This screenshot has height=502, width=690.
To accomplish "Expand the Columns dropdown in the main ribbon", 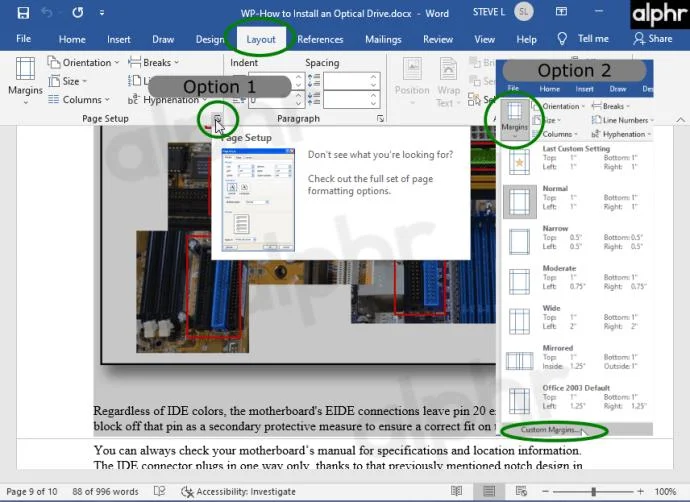I will (79, 100).
